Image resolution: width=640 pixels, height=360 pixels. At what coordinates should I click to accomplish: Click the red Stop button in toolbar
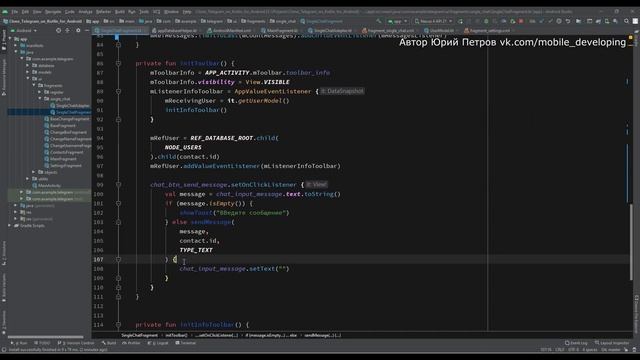point(521,21)
